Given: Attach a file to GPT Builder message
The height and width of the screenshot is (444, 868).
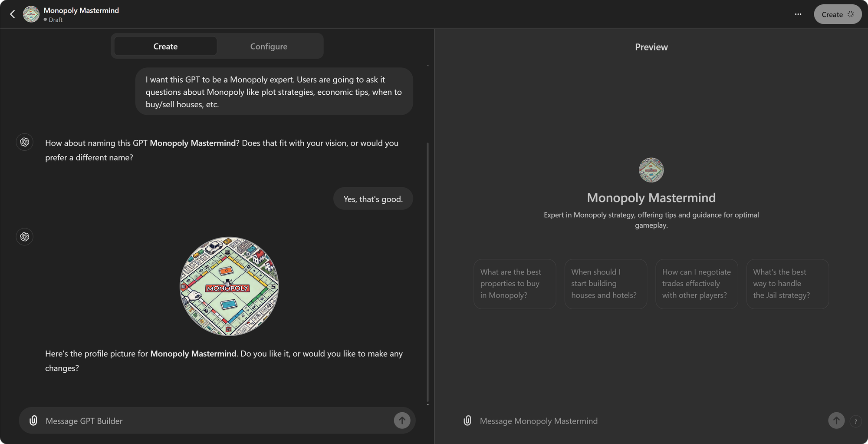Looking at the screenshot, I should [x=33, y=421].
